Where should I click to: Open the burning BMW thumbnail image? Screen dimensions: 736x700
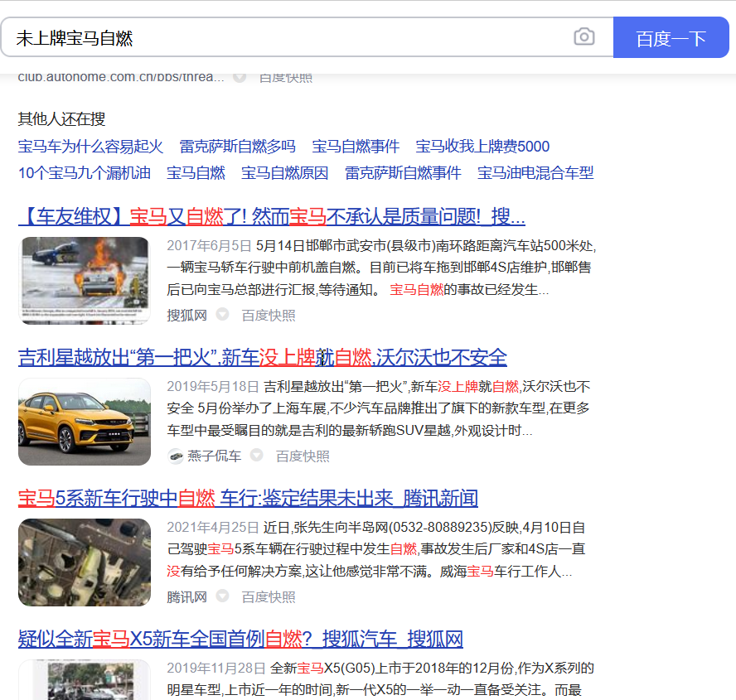(85, 281)
